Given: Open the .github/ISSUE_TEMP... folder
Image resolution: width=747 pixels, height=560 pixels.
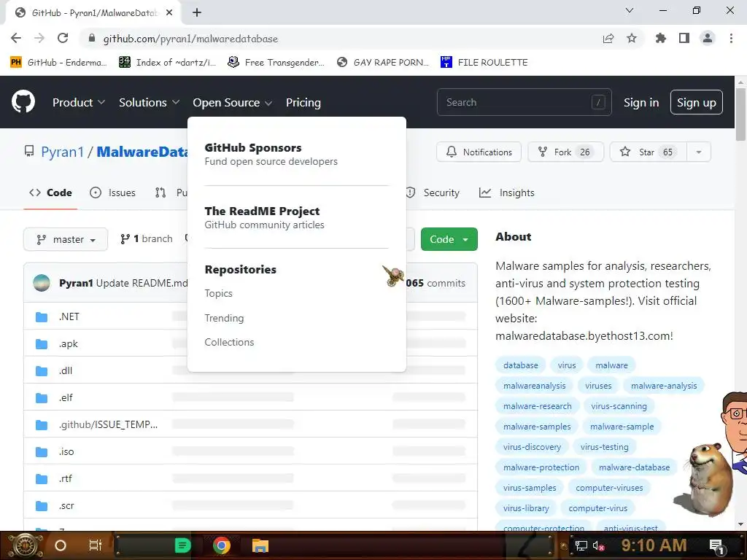Looking at the screenshot, I should tap(108, 424).
